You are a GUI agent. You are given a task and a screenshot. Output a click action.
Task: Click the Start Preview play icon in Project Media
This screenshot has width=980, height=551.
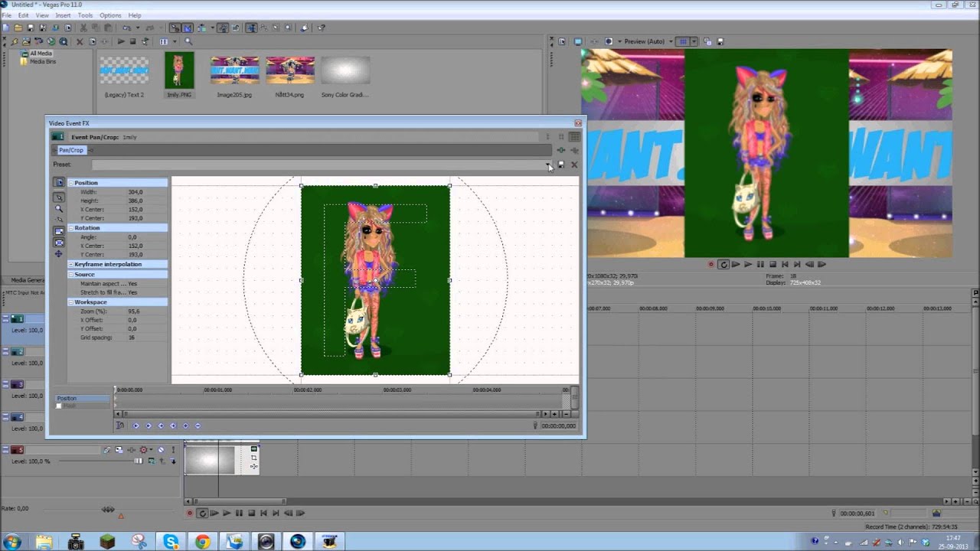(x=121, y=41)
